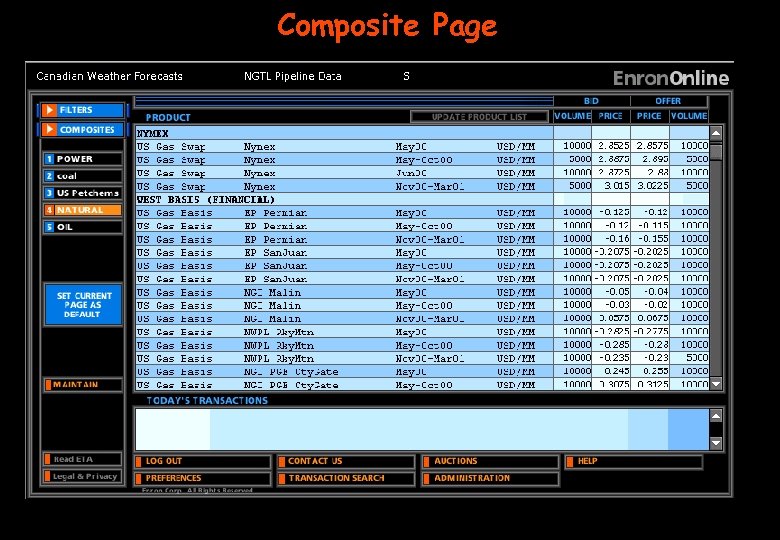Select EP Permian May00 basis row

[x=422, y=213]
